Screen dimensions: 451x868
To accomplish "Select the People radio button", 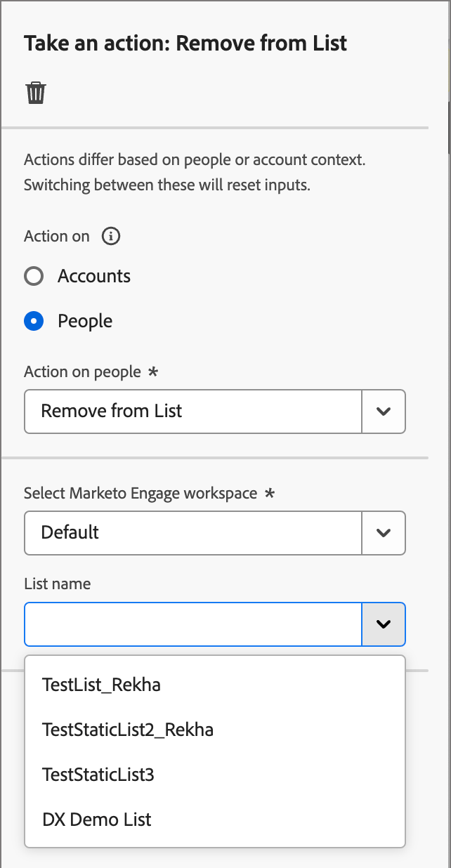I will (34, 321).
